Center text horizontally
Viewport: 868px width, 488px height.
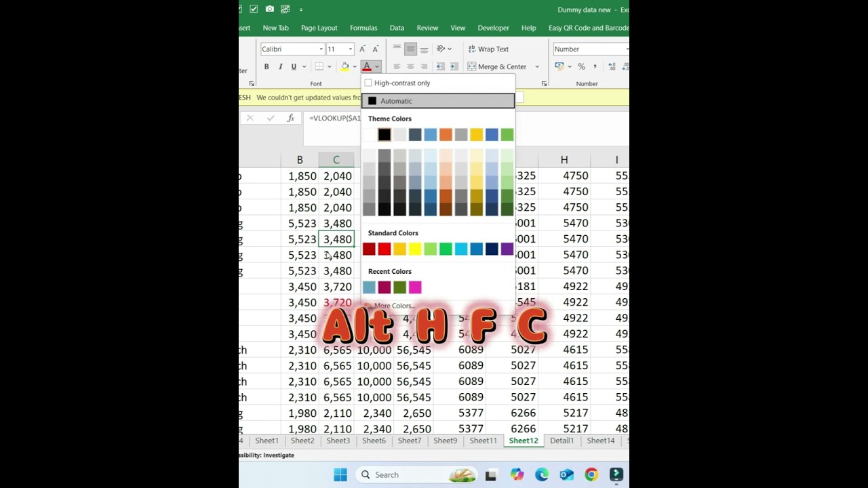(x=410, y=66)
